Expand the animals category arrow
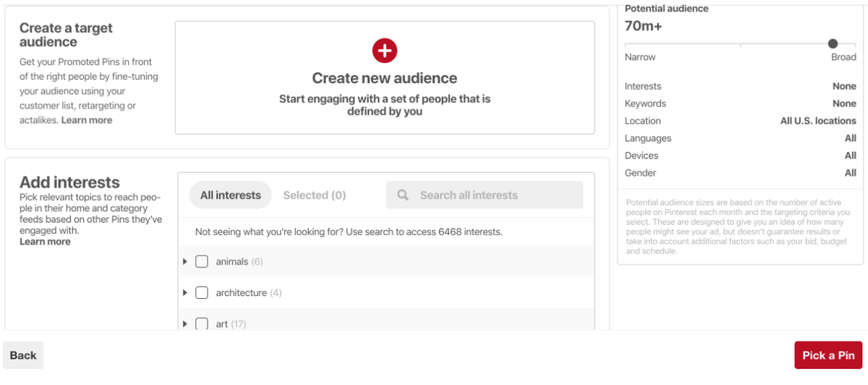This screenshot has height=385, width=868. 185,261
